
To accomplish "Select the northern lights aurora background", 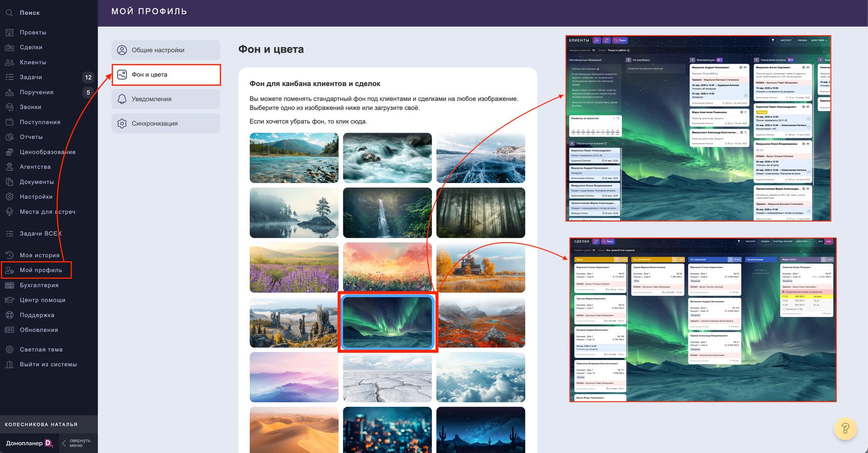I will pyautogui.click(x=387, y=322).
